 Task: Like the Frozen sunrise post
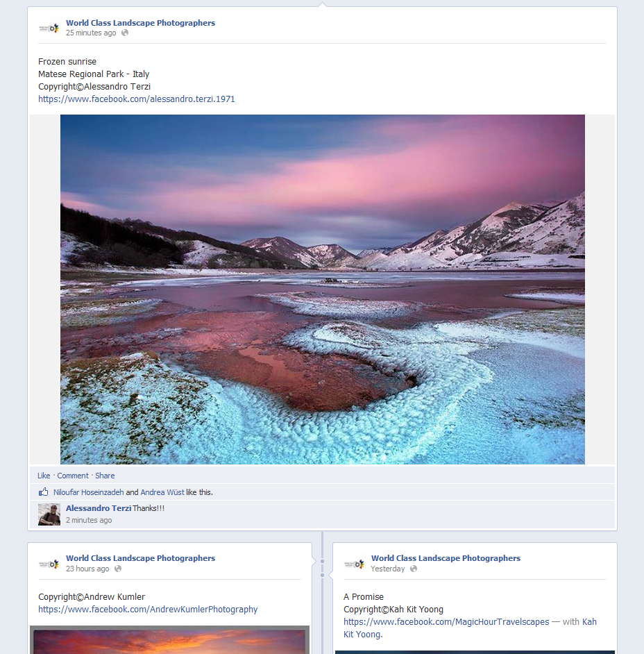pos(44,476)
